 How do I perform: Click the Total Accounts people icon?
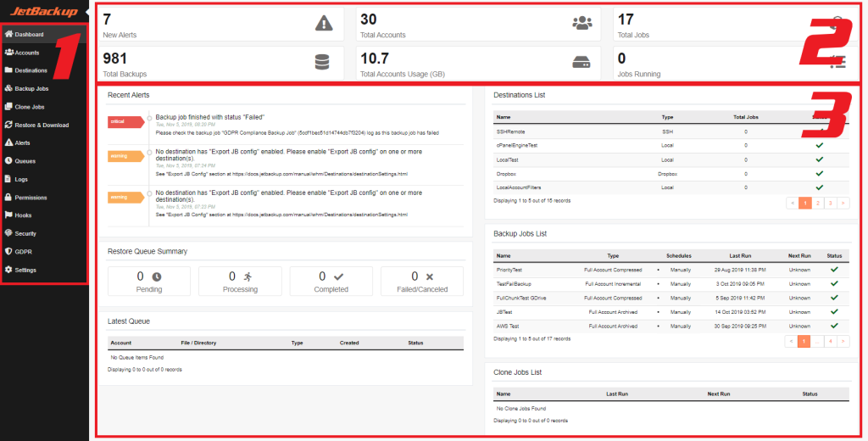click(581, 24)
